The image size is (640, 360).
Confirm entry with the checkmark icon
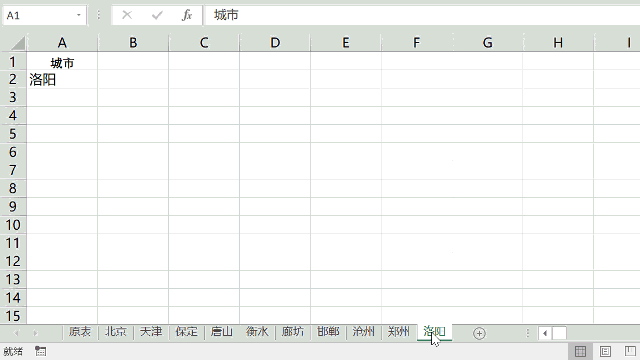click(x=157, y=15)
